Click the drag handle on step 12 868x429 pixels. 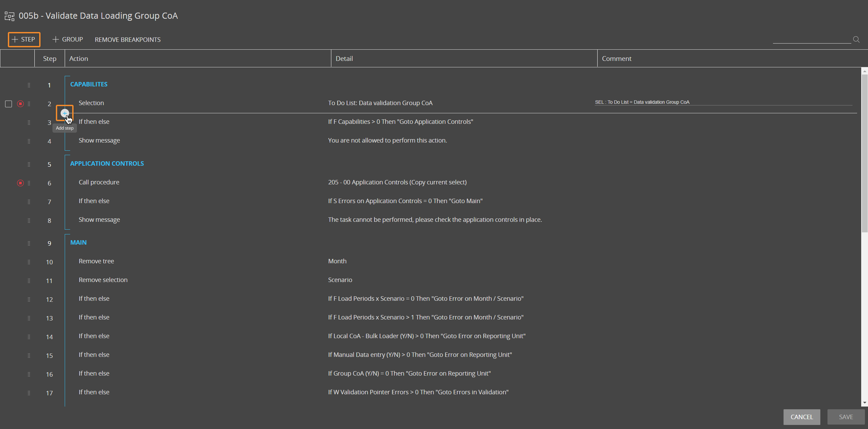(29, 299)
